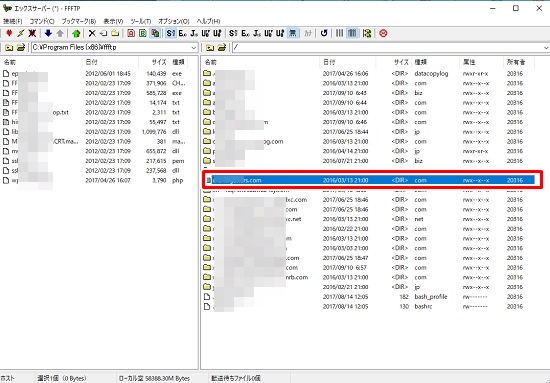550x383 pixels.
Task: Toggle the 無 no-conversion kanji icon
Action: [293, 33]
